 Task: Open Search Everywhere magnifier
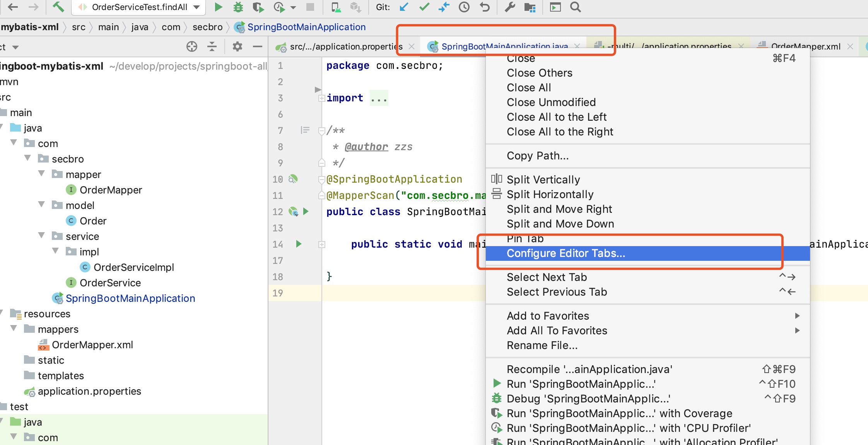[576, 7]
